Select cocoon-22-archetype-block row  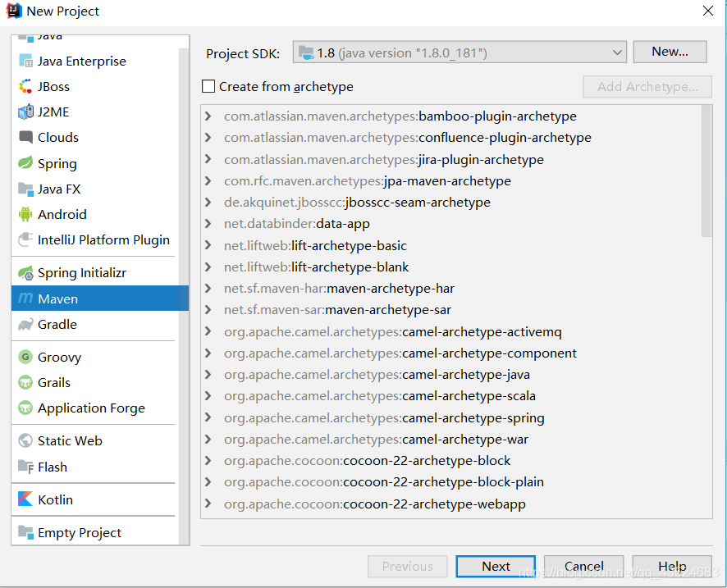tap(450, 461)
